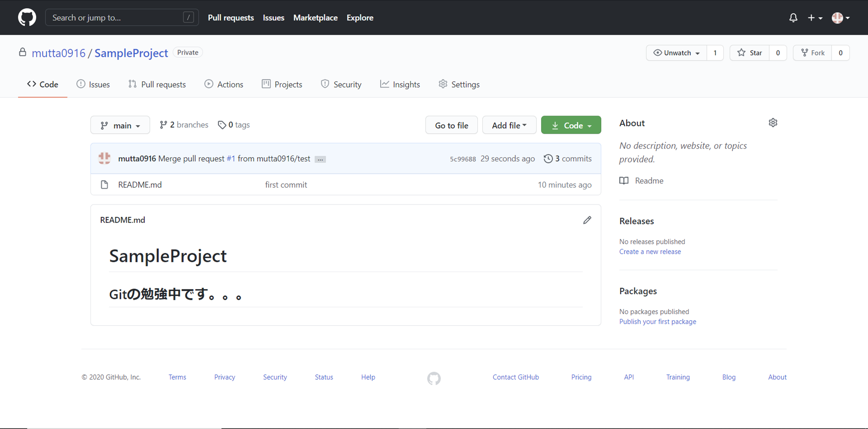Open the plus create-new menu

point(815,18)
